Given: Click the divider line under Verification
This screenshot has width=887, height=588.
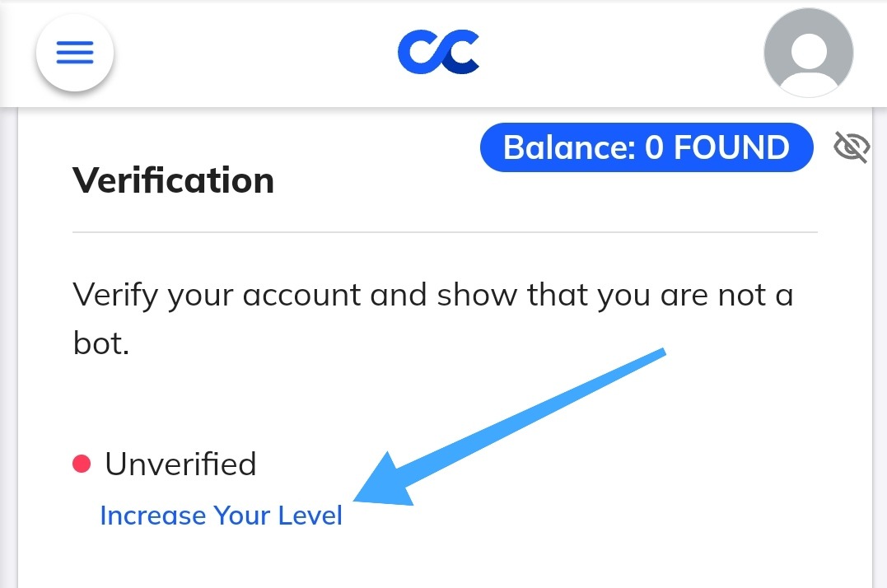Looking at the screenshot, I should [445, 233].
